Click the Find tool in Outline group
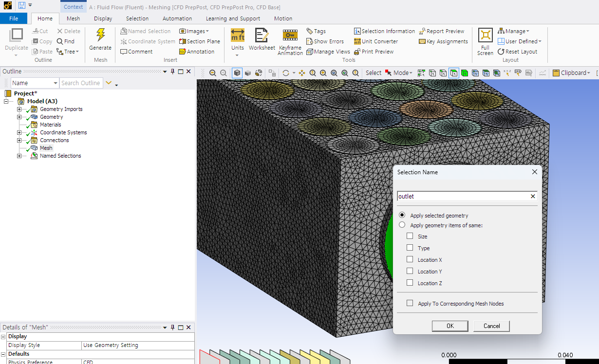Image resolution: width=599 pixels, height=364 pixels. click(66, 41)
